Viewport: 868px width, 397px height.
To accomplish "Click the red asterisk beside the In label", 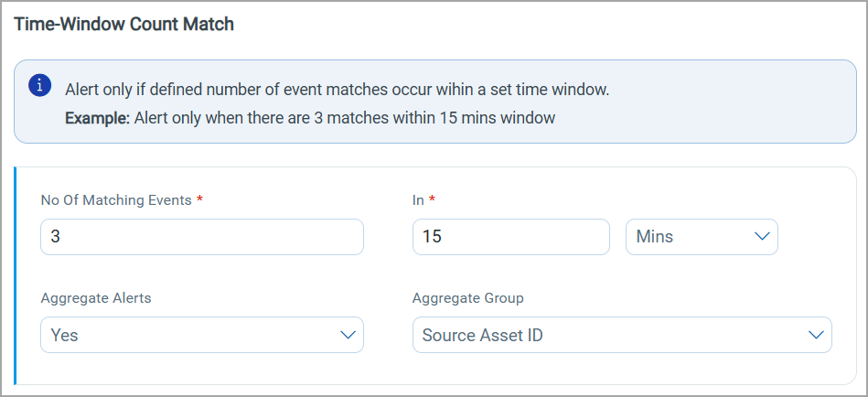I will [432, 200].
